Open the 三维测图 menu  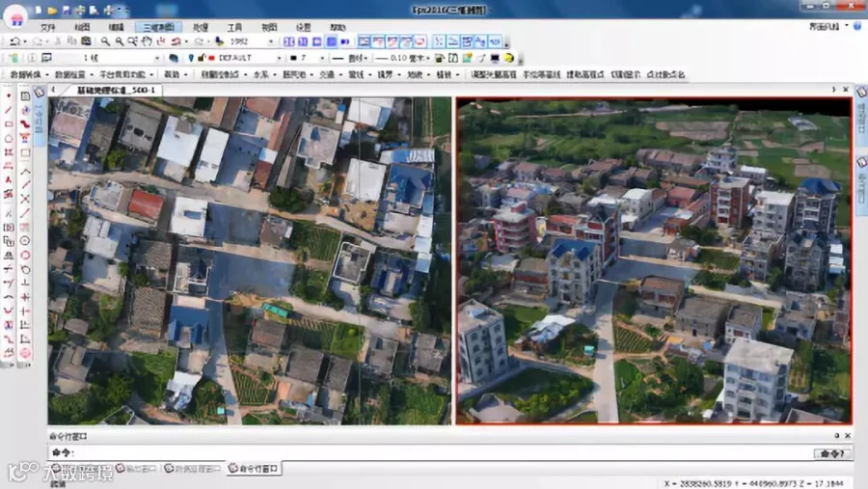tap(157, 27)
